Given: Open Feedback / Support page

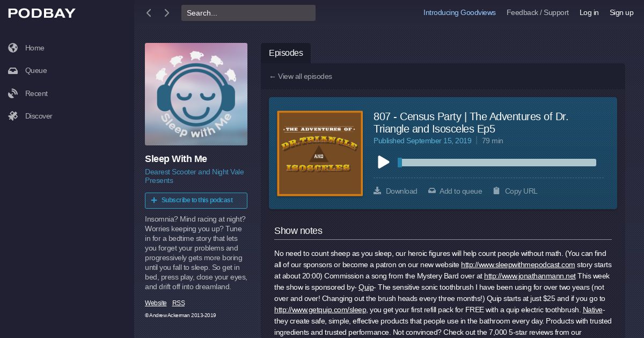Looking at the screenshot, I should click(538, 13).
